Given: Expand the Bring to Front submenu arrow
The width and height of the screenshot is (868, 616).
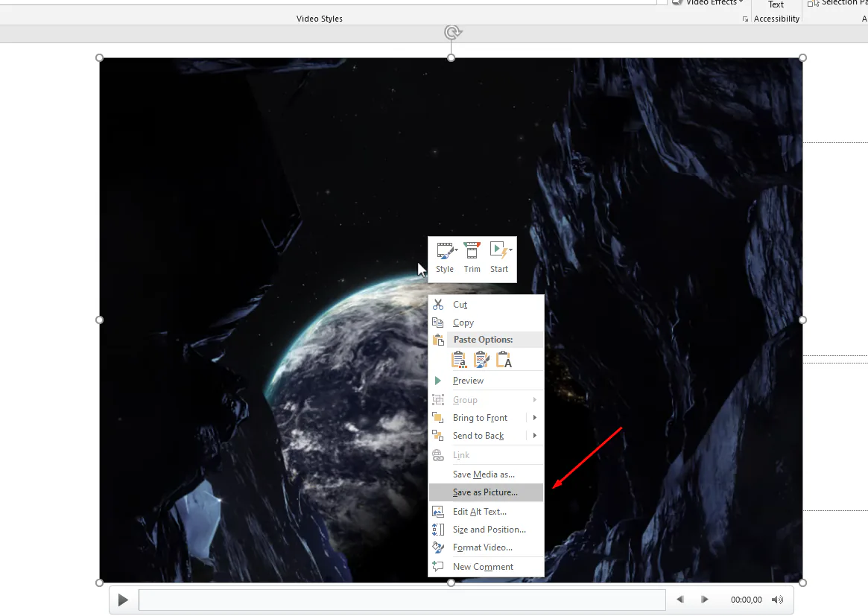Looking at the screenshot, I should tap(535, 417).
